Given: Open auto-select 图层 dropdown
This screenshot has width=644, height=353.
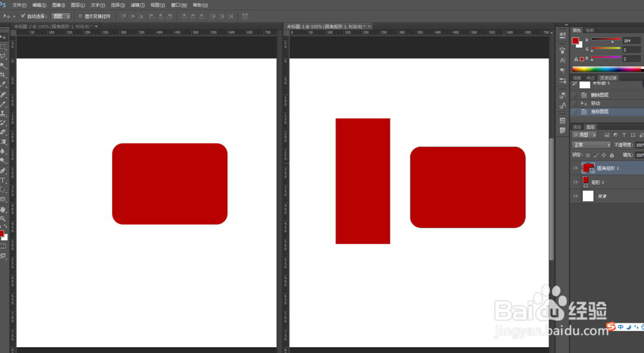Looking at the screenshot, I should click(x=61, y=17).
